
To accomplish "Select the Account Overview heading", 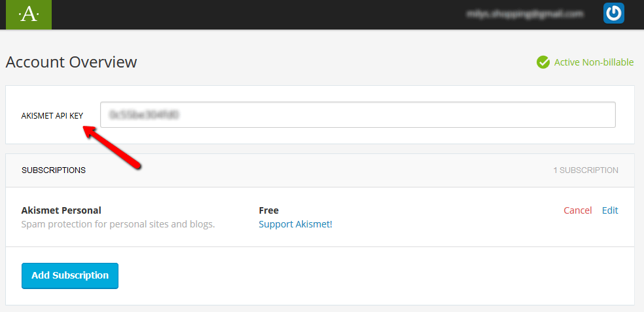I will [x=71, y=62].
